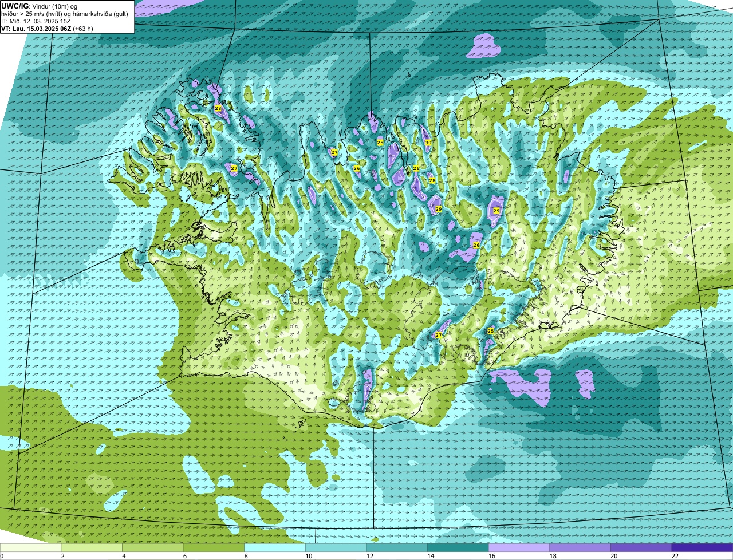Click the legend tick label '8'
Screen dimensions: 733x560
pyautogui.click(x=246, y=556)
